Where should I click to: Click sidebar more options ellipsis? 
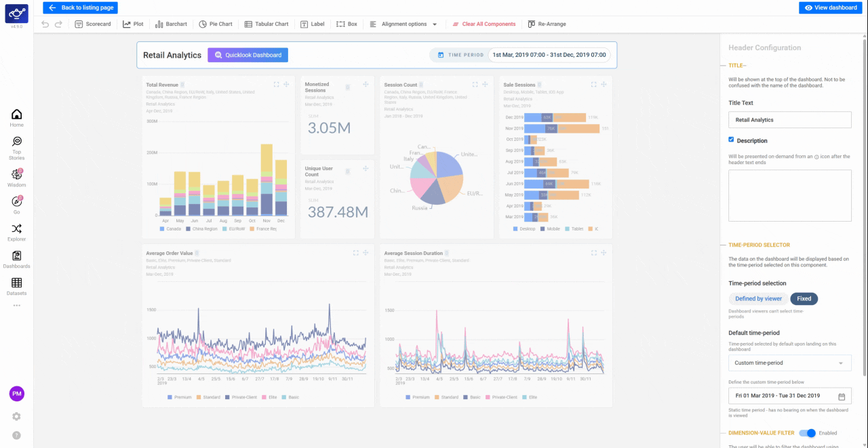pyautogui.click(x=16, y=306)
